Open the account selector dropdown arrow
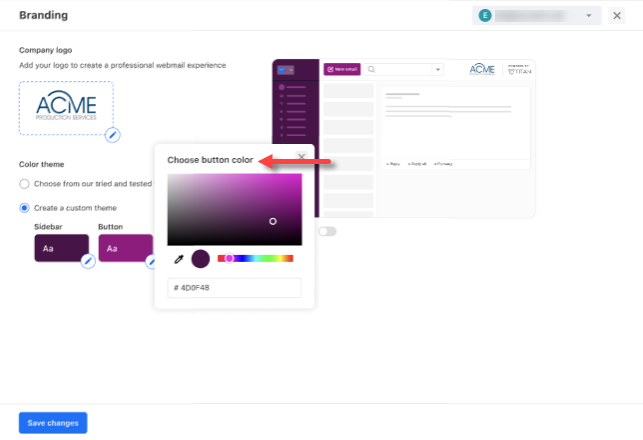 pos(588,16)
